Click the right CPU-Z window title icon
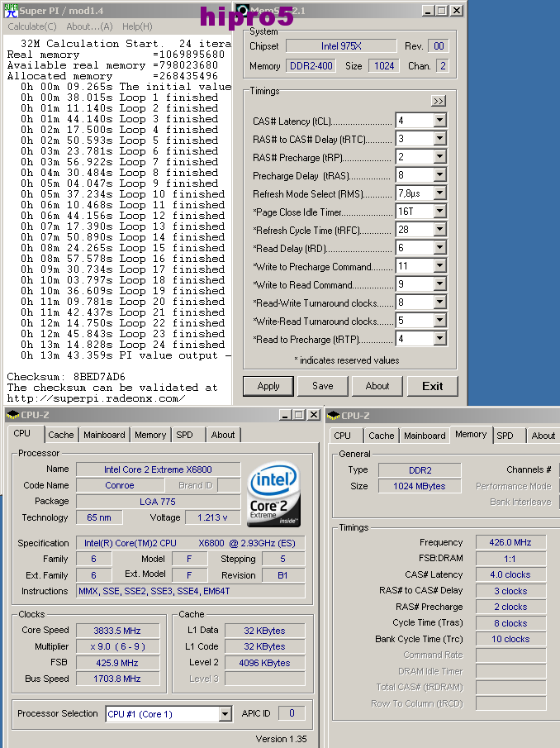 (333, 416)
